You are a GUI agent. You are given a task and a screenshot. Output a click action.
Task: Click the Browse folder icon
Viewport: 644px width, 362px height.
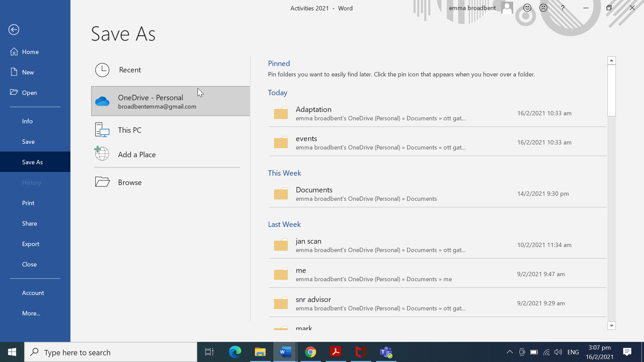(102, 182)
